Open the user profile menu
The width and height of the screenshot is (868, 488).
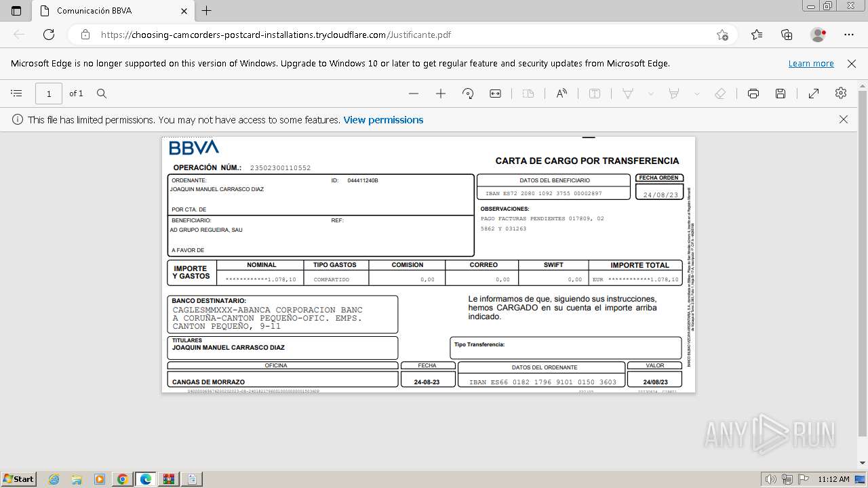[818, 35]
